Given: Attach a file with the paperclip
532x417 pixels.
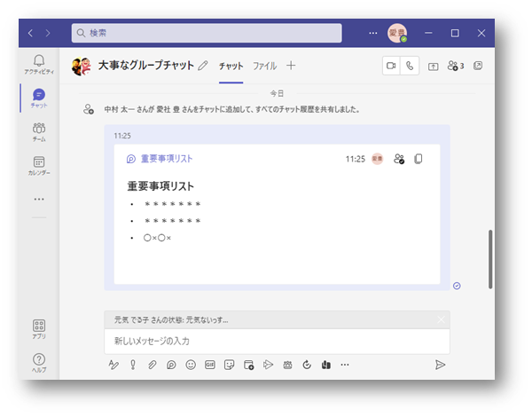Looking at the screenshot, I should click(x=152, y=365).
